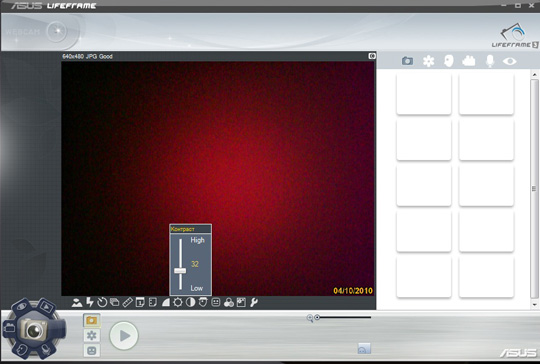Open the brightness sun icon

[178, 302]
